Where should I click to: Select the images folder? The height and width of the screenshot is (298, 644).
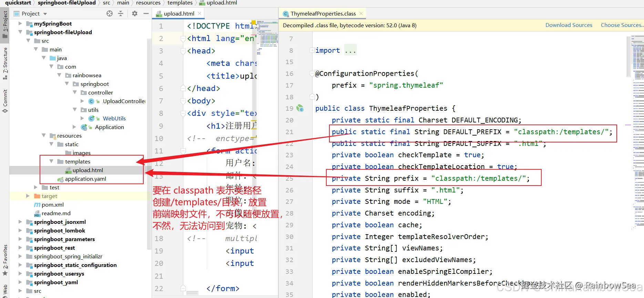point(81,153)
